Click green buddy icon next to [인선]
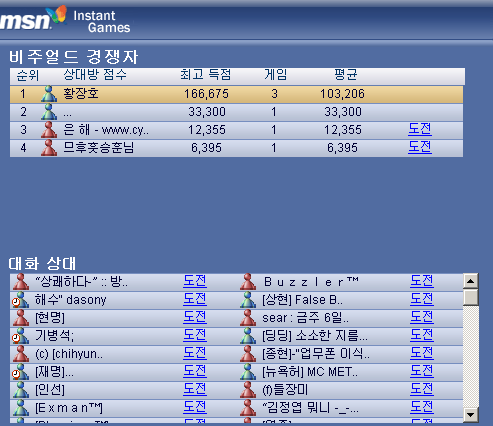Screen dimensions: 493x426 (x=21, y=390)
